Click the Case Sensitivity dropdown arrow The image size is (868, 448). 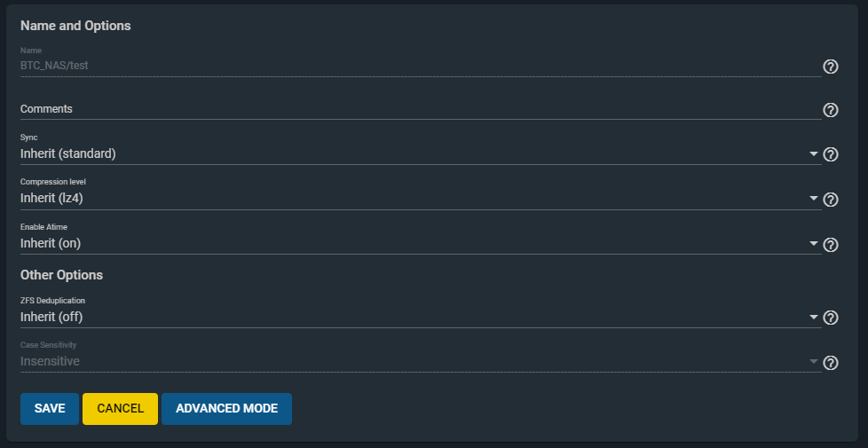point(814,362)
